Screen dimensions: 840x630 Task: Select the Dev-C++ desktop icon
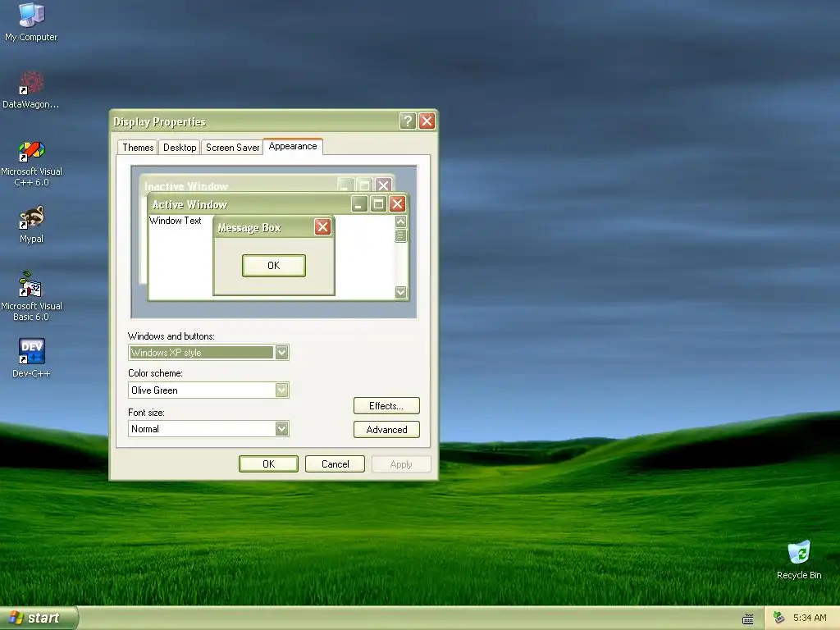[x=31, y=358]
